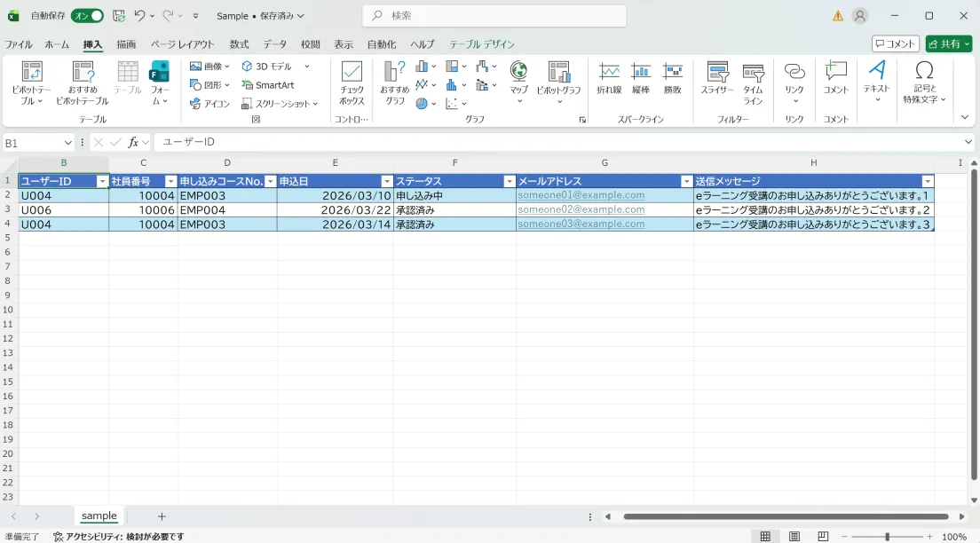Image resolution: width=980 pixels, height=543 pixels.
Task: Open the recommended charts (おすすめグラフ)
Action: 393,84
